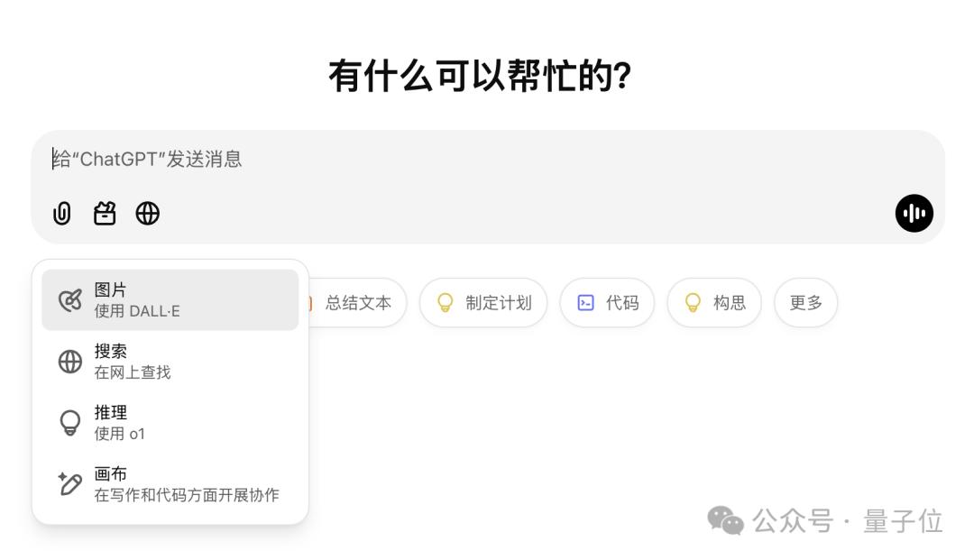Click the globe icon in the 搜索 menu row
The image size is (974, 560).
(69, 362)
